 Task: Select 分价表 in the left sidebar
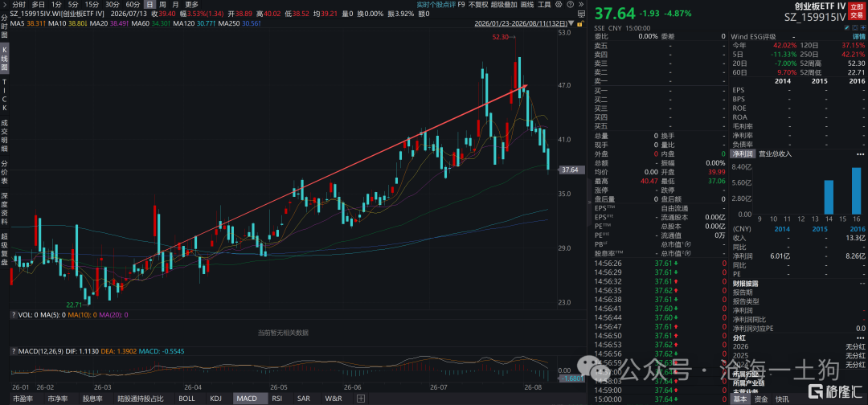[5, 173]
